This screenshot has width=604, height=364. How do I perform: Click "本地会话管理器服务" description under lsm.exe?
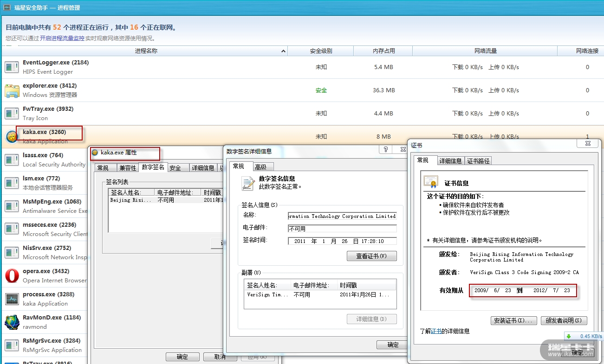pyautogui.click(x=48, y=188)
